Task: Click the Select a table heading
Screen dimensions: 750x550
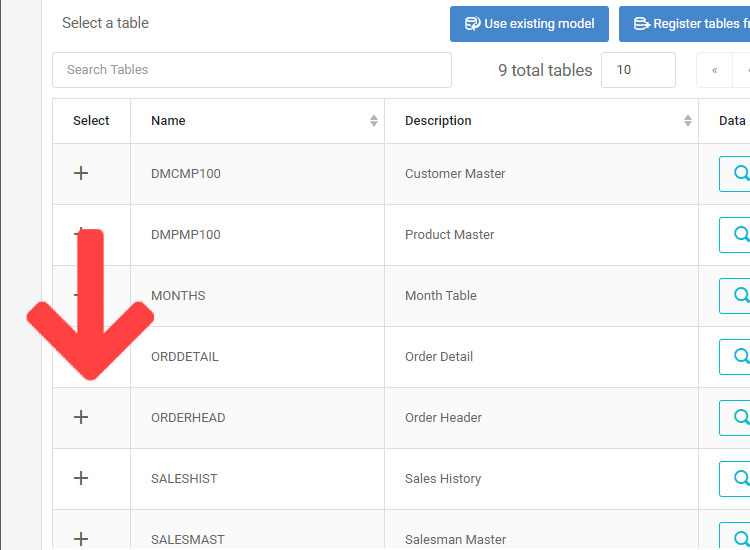Action: [x=105, y=23]
